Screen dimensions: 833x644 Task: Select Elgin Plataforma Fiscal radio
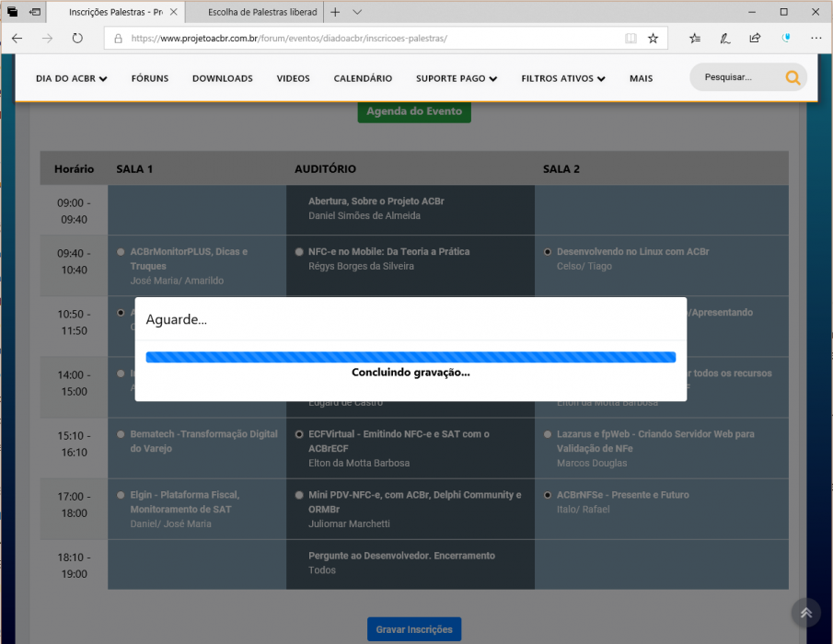coord(121,495)
